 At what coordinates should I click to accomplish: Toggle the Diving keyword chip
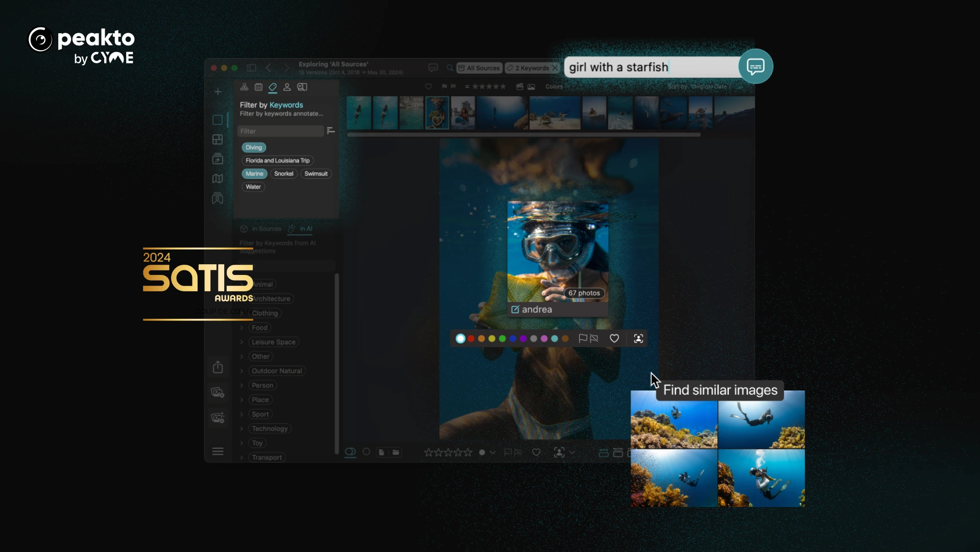click(254, 147)
